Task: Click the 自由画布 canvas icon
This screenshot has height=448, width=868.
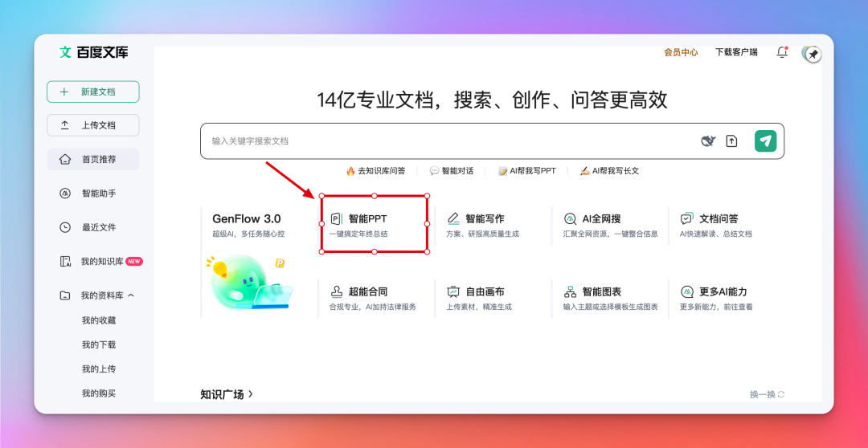Action: pyautogui.click(x=453, y=291)
